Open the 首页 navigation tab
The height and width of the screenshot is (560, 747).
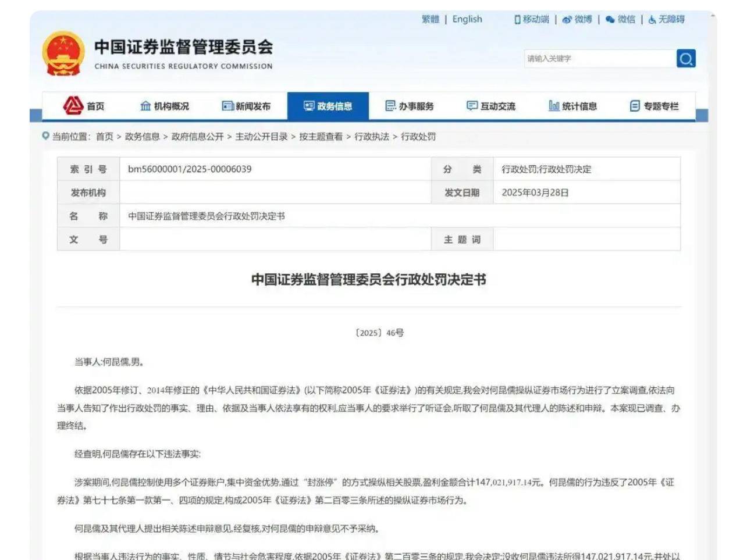(x=83, y=106)
